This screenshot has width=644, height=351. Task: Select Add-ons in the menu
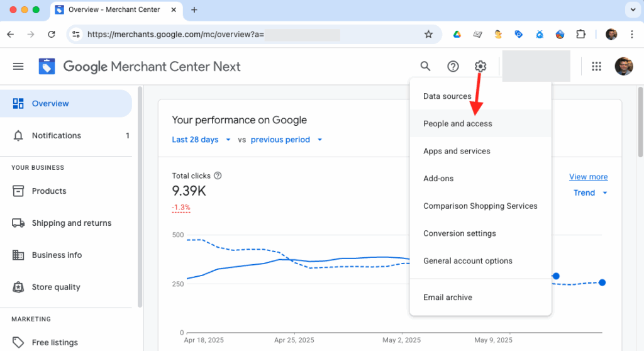coord(480,179)
